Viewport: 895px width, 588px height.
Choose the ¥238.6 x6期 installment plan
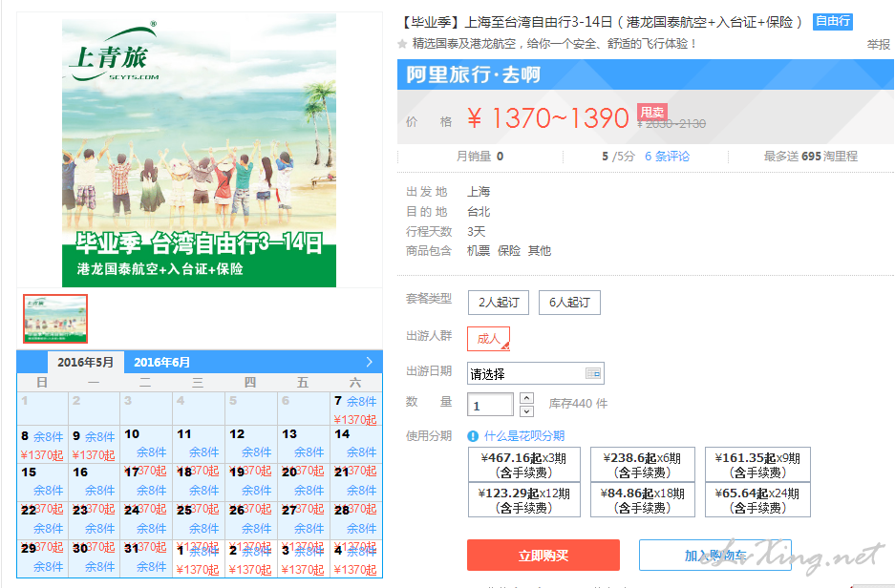tap(642, 465)
